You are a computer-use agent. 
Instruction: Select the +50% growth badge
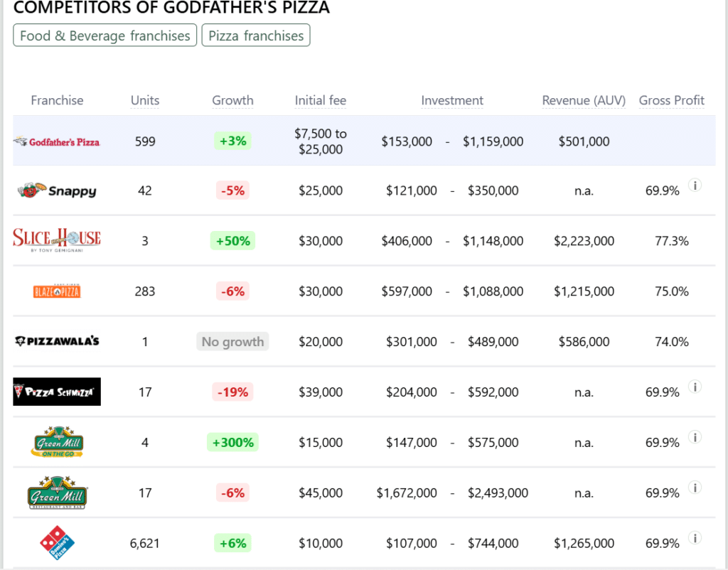tap(232, 240)
